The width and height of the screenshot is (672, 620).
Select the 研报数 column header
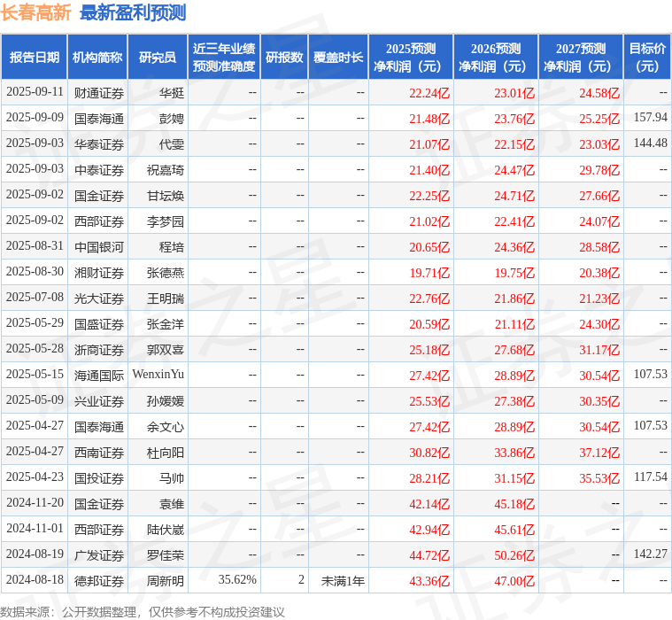[x=284, y=57]
